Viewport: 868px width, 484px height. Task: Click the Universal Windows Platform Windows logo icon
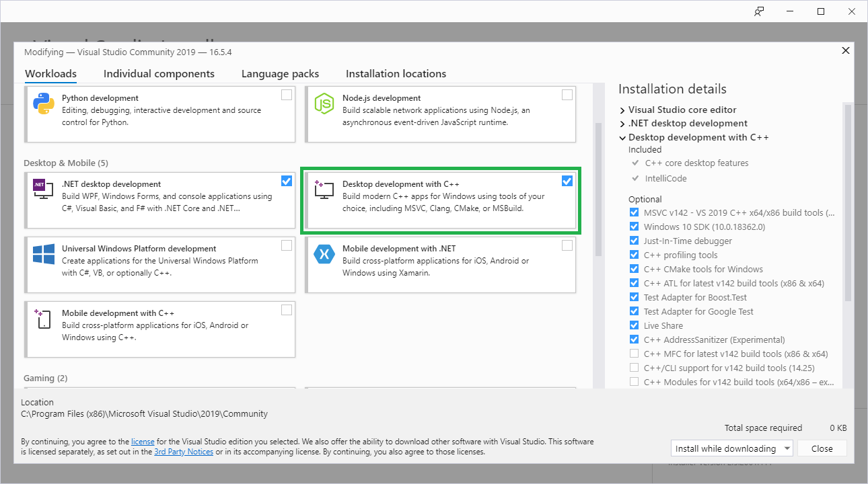pyautogui.click(x=44, y=254)
